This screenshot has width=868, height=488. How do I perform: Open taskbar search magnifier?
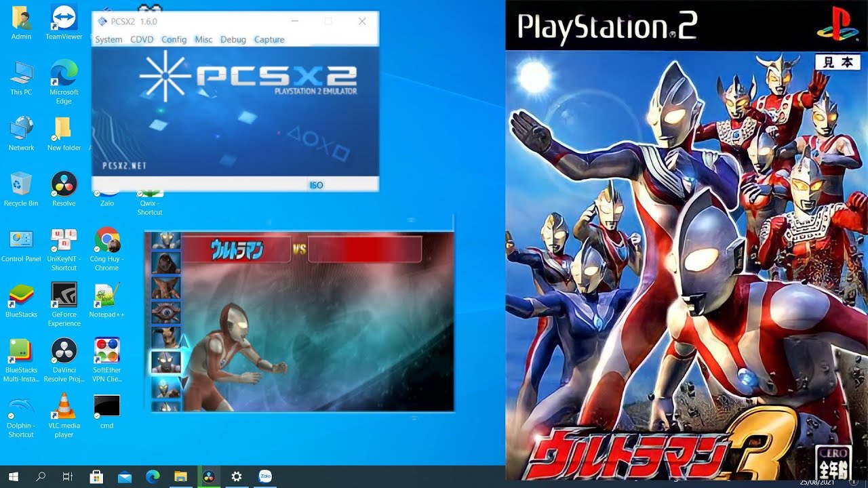(x=41, y=476)
